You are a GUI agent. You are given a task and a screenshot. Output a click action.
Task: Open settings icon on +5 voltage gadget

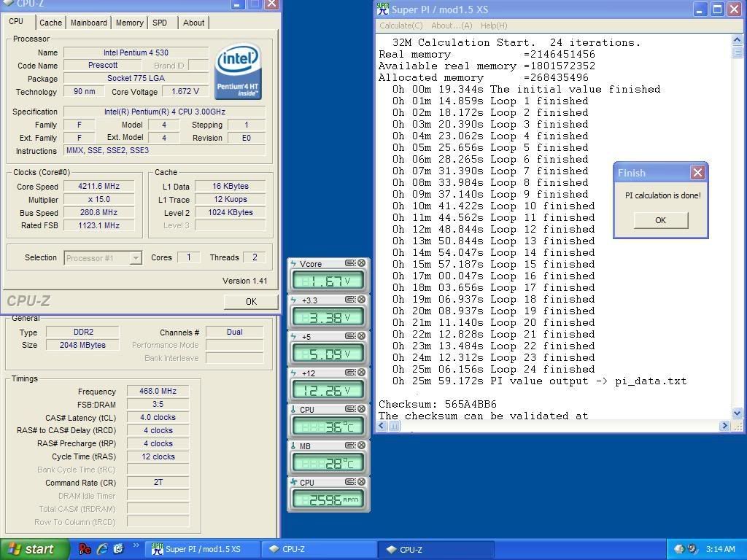click(350, 336)
